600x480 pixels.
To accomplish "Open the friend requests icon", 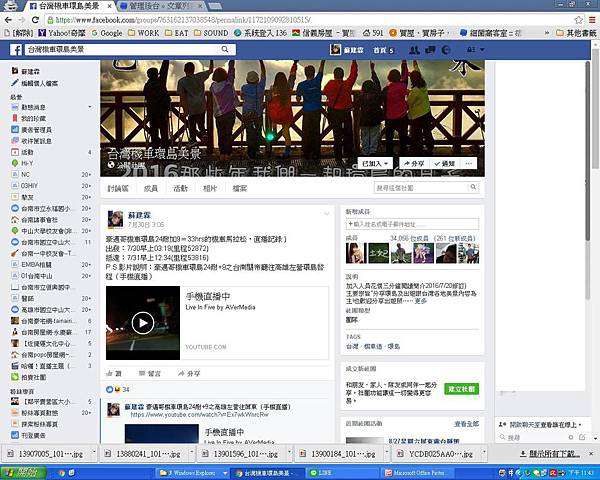I will coord(414,50).
